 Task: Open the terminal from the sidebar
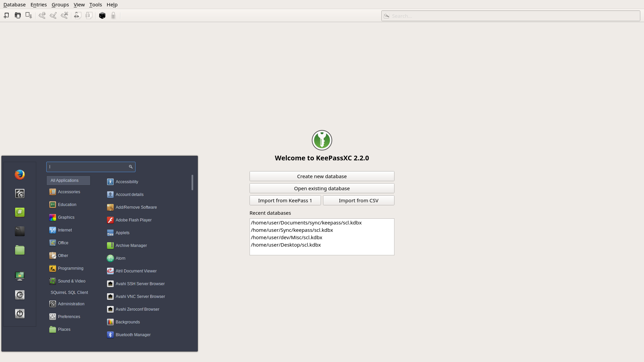coord(19,231)
